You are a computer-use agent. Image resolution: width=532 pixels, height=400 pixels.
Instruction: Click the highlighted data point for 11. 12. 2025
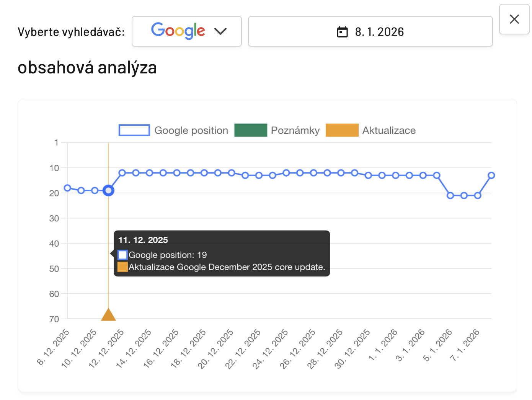108,190
